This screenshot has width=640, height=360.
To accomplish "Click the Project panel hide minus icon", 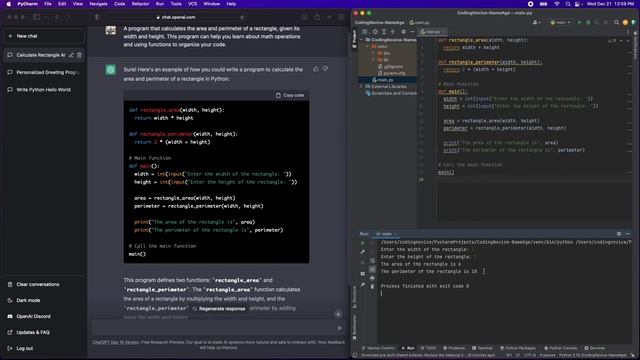I will (x=412, y=31).
